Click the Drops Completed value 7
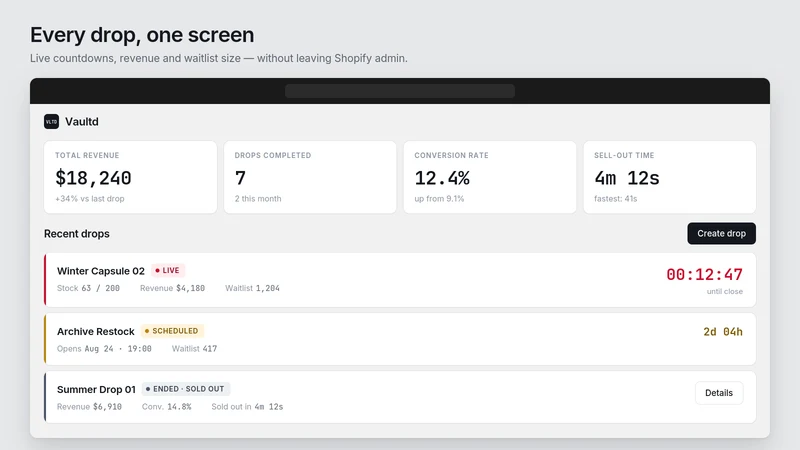800x450 pixels. pyautogui.click(x=240, y=178)
